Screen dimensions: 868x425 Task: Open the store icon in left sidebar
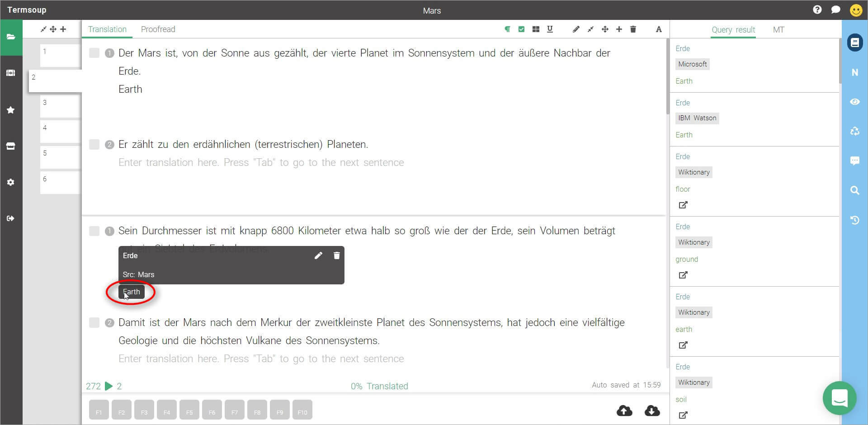pos(11,146)
